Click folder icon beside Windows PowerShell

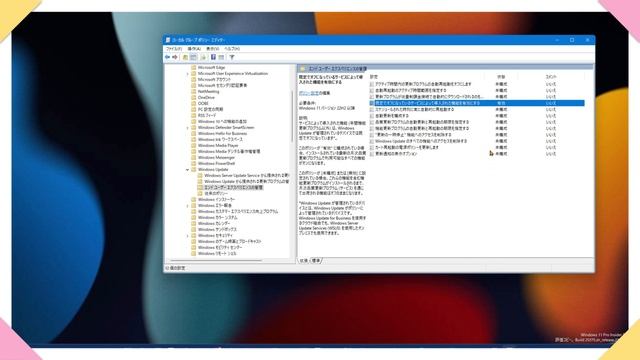pyautogui.click(x=194, y=163)
